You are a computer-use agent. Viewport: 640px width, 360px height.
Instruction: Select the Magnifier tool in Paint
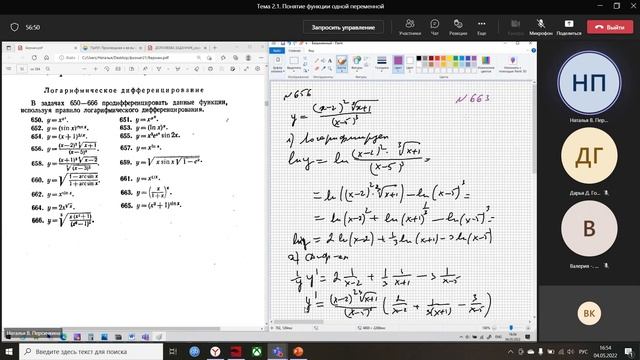pyautogui.click(x=330, y=68)
